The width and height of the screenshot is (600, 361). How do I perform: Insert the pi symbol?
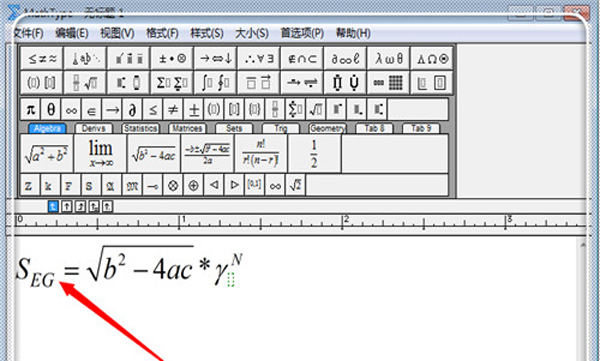click(30, 110)
